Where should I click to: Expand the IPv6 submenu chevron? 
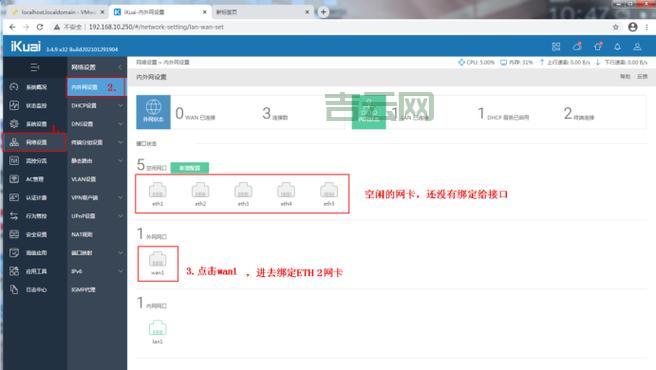click(120, 271)
